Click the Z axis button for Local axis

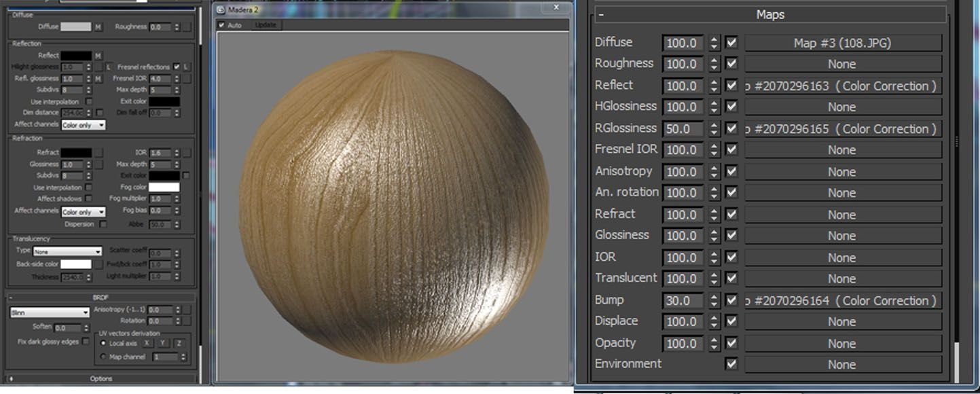(179, 344)
